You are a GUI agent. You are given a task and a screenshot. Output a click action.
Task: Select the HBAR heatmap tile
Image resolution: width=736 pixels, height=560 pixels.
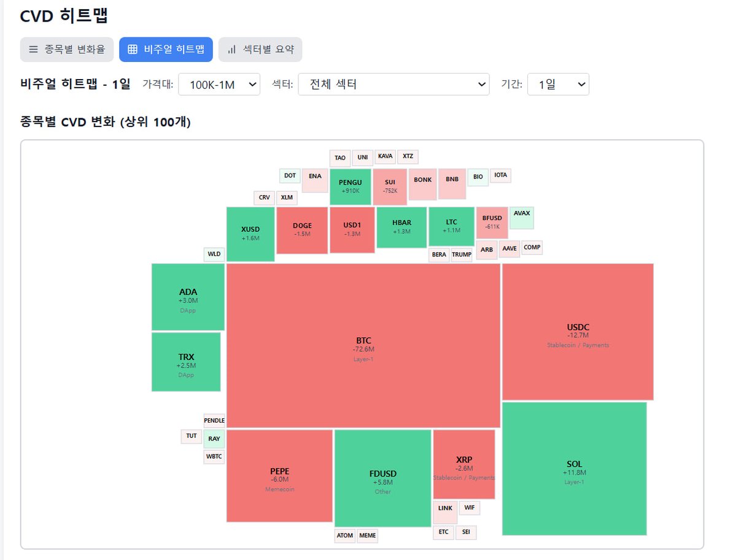tap(401, 227)
